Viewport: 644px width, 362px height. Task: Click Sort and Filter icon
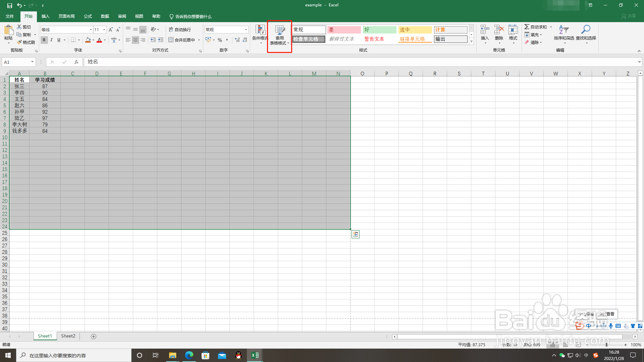(563, 30)
